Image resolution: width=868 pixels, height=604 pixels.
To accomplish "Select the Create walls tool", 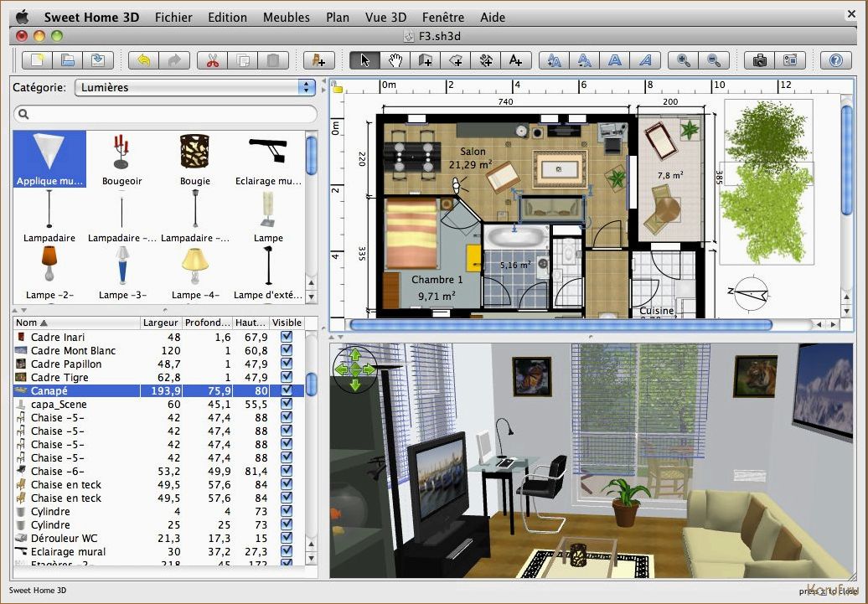I will pos(425,60).
